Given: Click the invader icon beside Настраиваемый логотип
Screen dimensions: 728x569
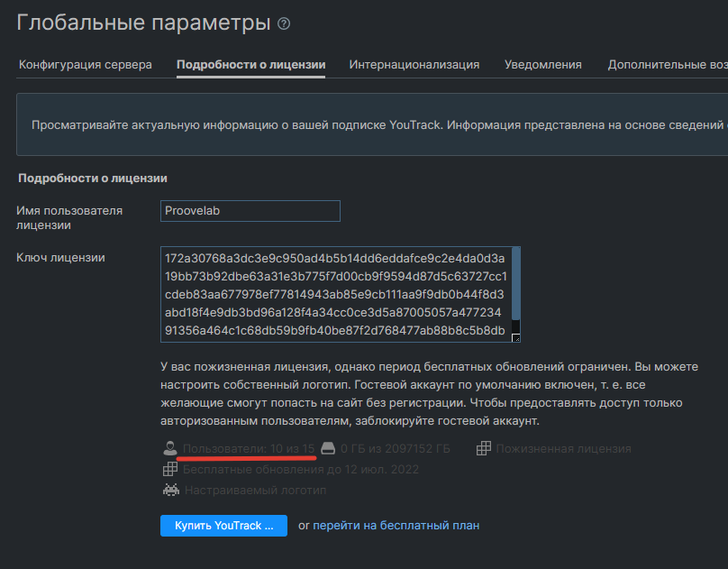Looking at the screenshot, I should [x=169, y=491].
